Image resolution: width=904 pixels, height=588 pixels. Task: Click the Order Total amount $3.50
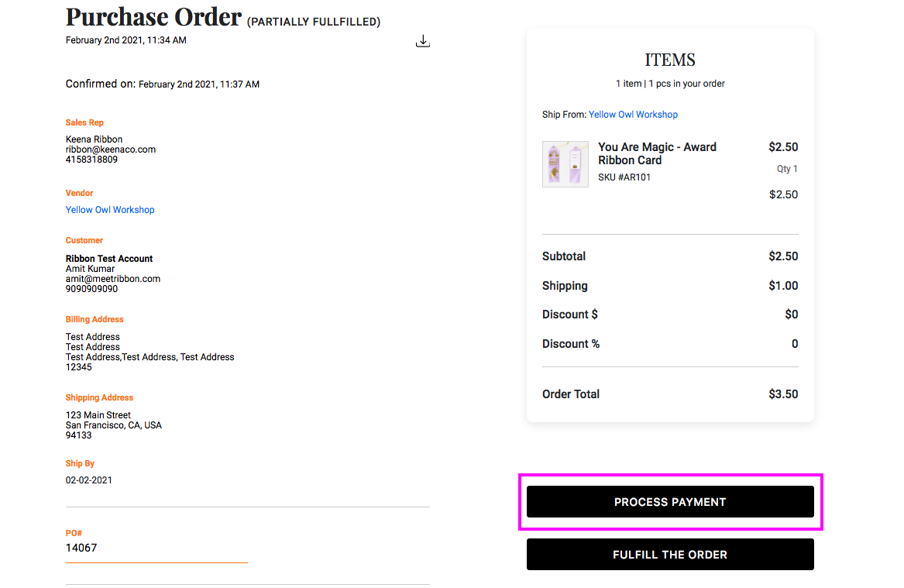tap(783, 394)
